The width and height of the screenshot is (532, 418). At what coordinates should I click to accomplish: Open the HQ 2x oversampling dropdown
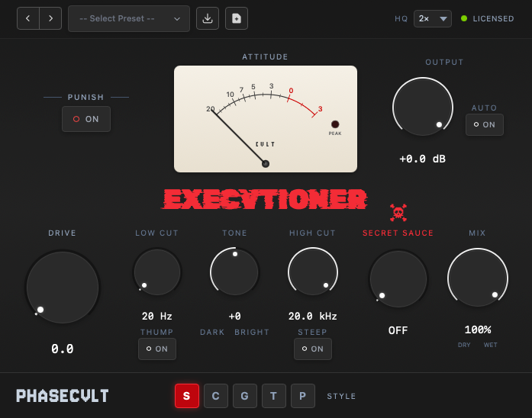click(x=433, y=18)
